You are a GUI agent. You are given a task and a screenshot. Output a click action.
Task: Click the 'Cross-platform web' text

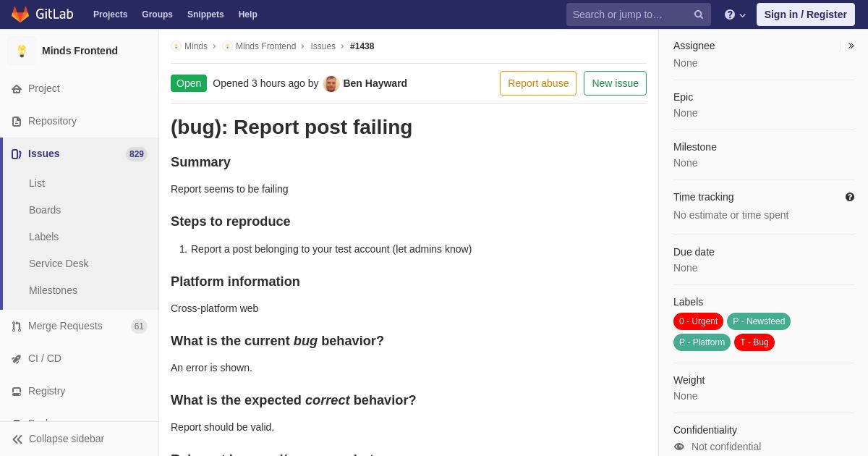[214, 308]
